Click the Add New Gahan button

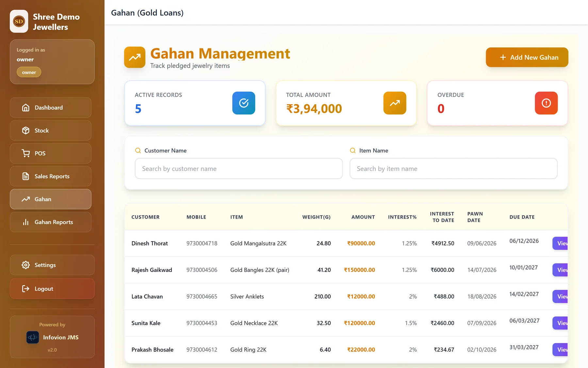[x=527, y=57]
